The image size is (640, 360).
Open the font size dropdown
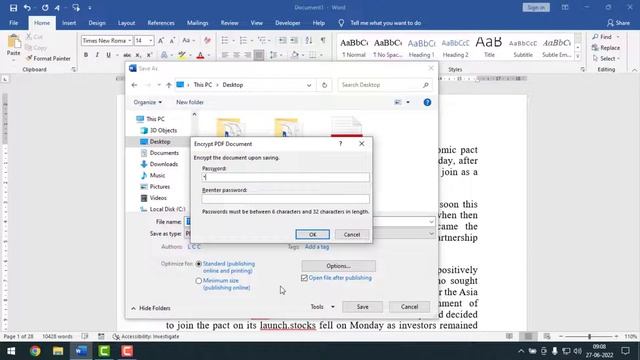151,40
